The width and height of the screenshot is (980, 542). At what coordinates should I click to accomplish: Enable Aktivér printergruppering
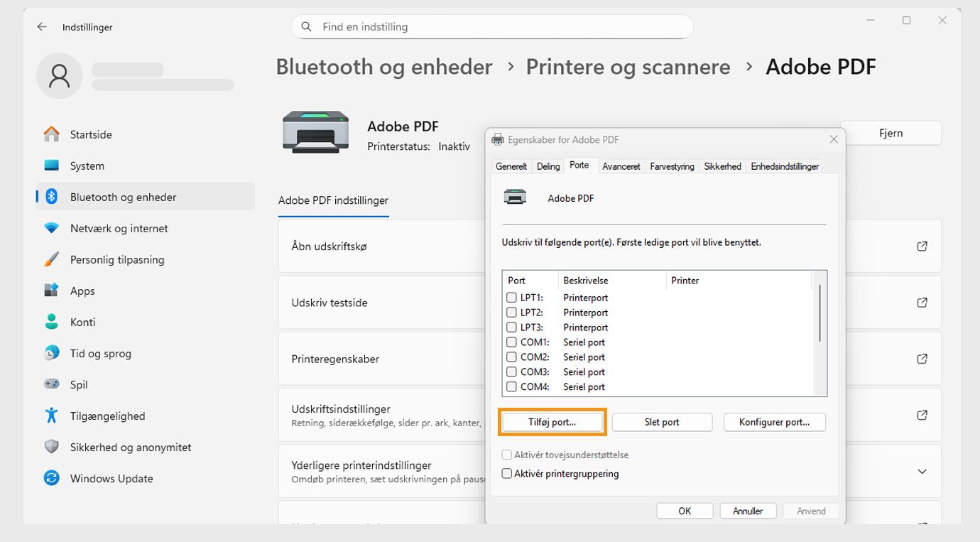(x=507, y=473)
